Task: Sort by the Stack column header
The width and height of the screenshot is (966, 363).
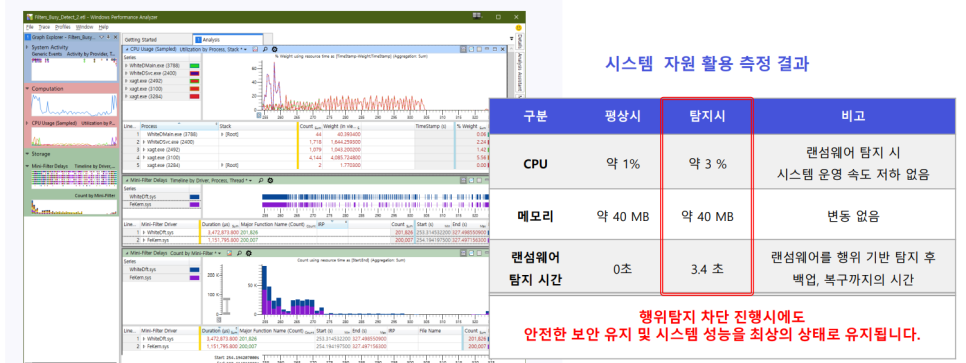Action: pos(258,126)
